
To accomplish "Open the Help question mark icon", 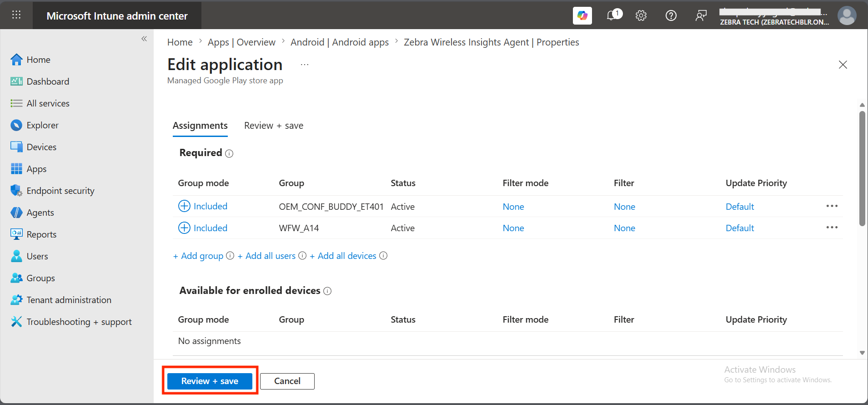I will pos(671,15).
